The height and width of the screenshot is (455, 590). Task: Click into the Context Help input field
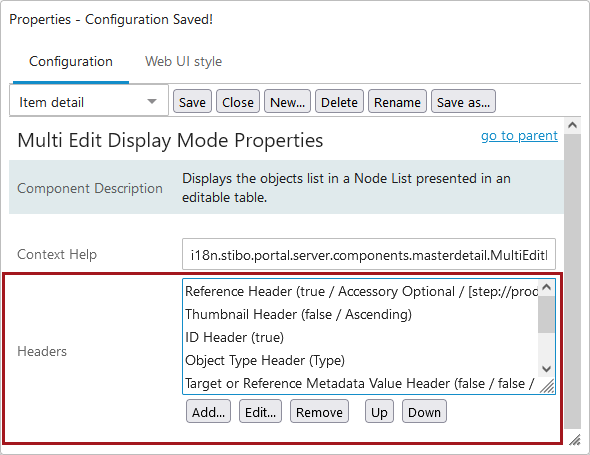(369, 254)
